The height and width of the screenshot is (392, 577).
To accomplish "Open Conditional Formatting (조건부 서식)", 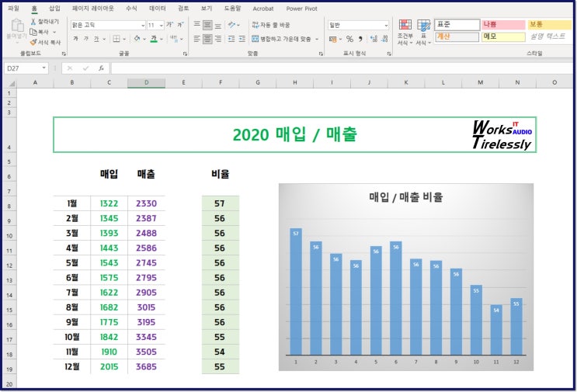I will coord(405,33).
